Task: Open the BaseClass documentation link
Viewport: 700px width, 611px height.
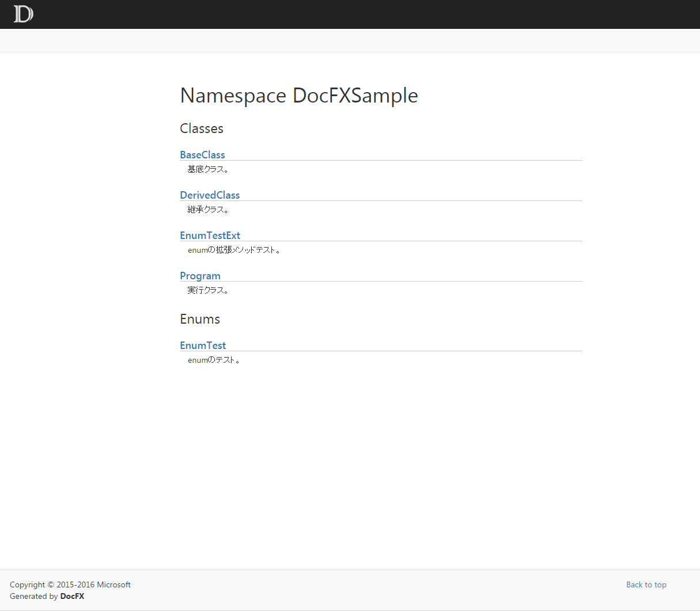Action: pos(202,155)
